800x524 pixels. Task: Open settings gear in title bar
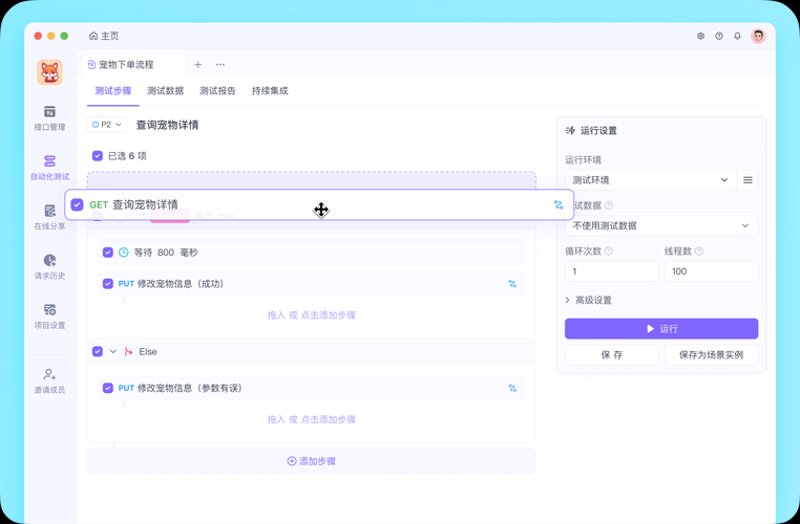tap(701, 36)
